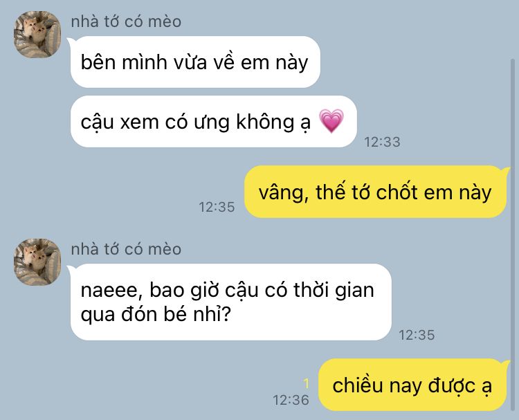
Task: Click the pink growing heart emoji
Action: coord(331,121)
